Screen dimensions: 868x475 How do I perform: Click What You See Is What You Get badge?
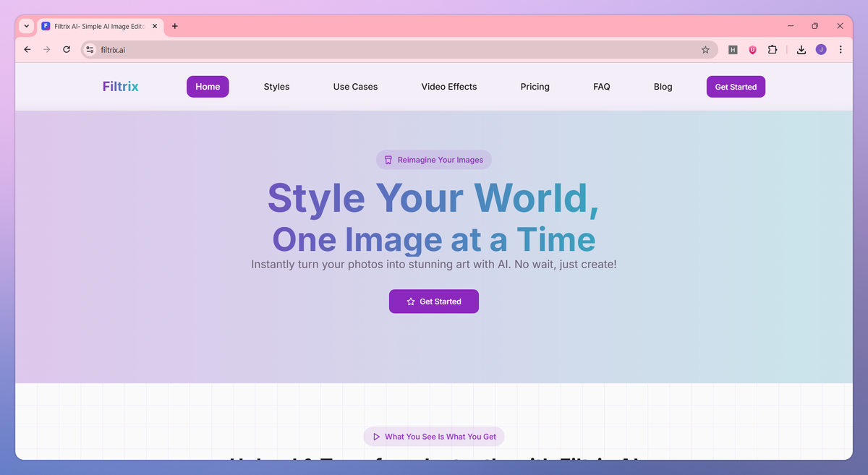[434, 437]
